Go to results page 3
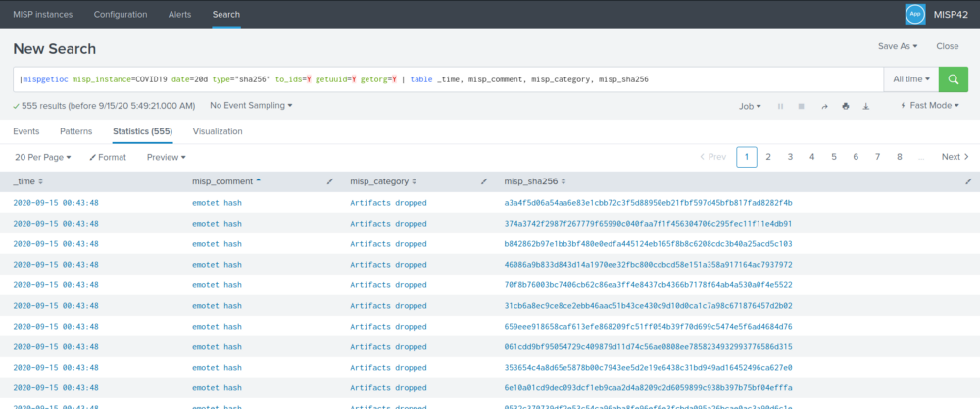This screenshot has height=409, width=980. point(790,157)
